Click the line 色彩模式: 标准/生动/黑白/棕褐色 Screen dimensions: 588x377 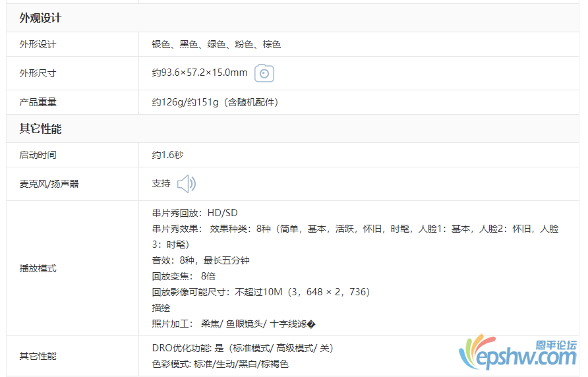(220, 364)
